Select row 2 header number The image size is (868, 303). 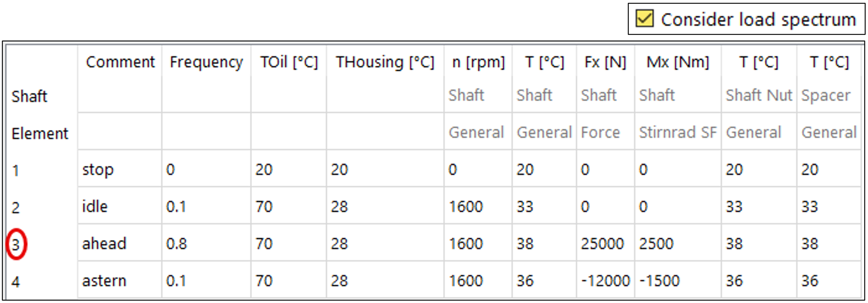tap(16, 207)
